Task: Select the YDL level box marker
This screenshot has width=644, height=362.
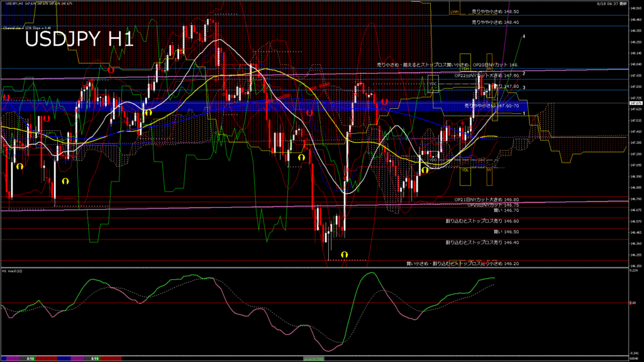Action: [465, 170]
